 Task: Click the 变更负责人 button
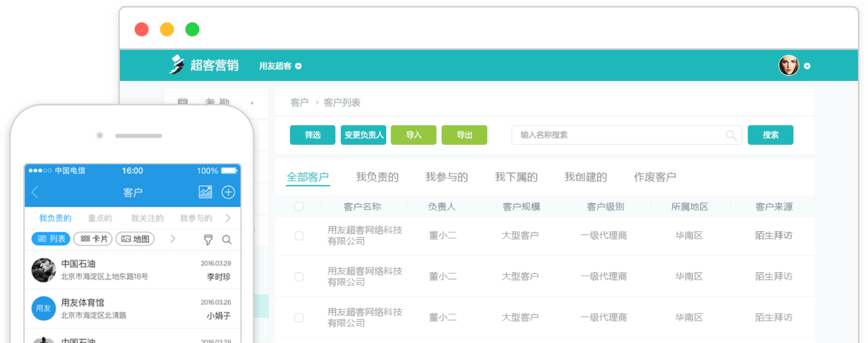click(364, 135)
